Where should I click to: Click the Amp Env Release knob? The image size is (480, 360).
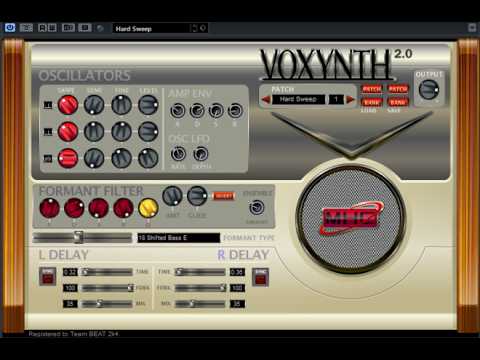[235, 110]
